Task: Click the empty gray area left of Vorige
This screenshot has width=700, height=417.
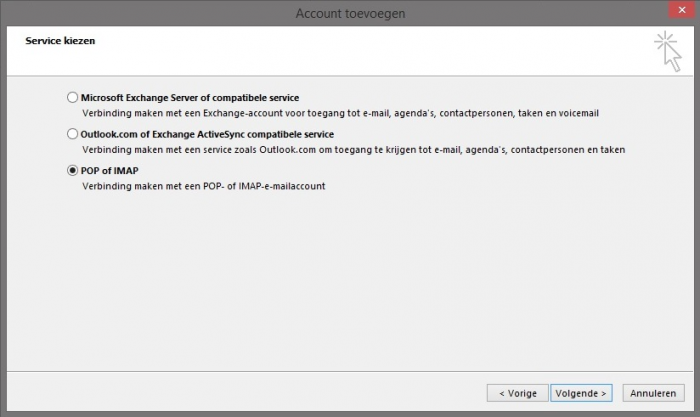Action: click(250, 393)
